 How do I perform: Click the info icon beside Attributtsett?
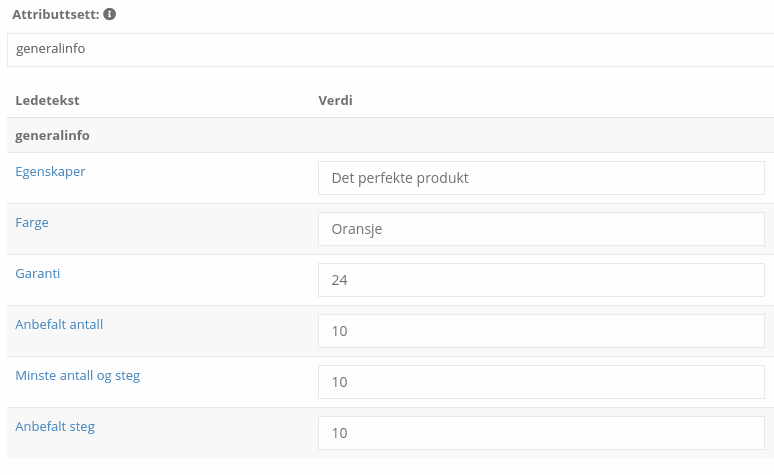110,14
